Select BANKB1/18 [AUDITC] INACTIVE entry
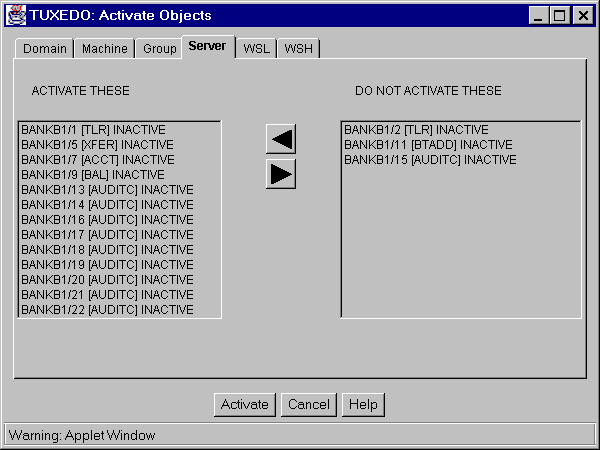The height and width of the screenshot is (450, 600). tap(119, 249)
